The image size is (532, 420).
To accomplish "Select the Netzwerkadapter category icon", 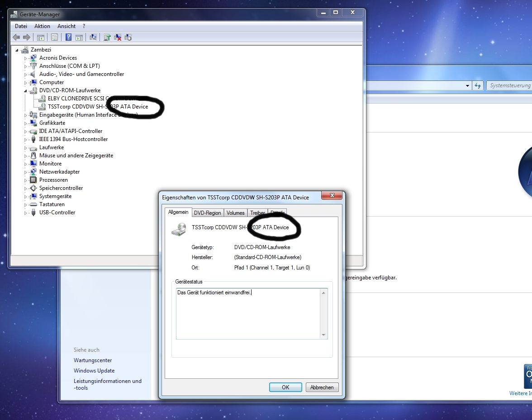I will coord(33,171).
